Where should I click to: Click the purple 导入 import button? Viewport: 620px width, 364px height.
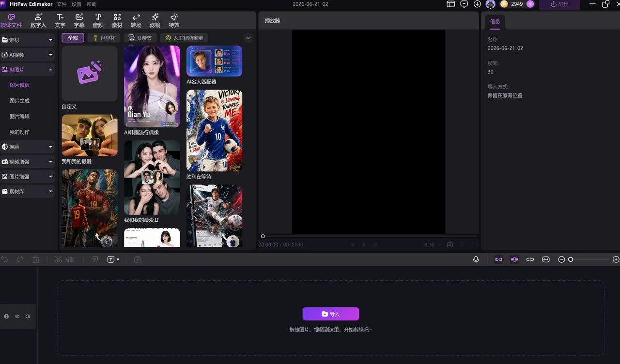coord(331,314)
